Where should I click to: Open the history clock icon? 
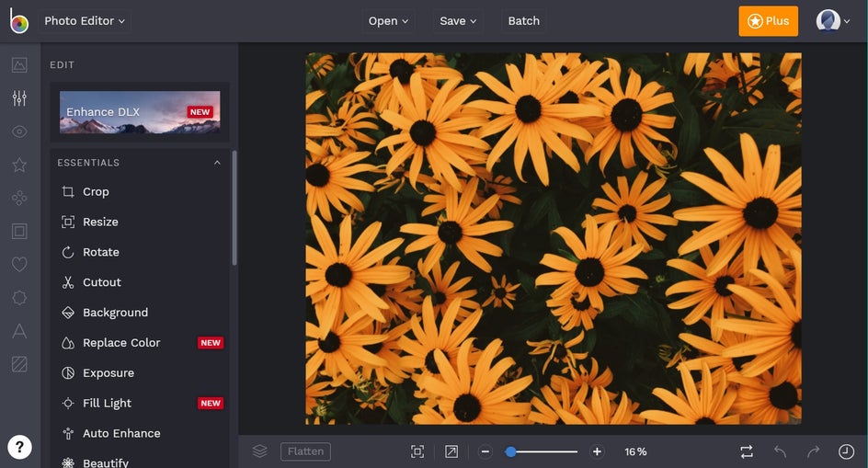[846, 451]
